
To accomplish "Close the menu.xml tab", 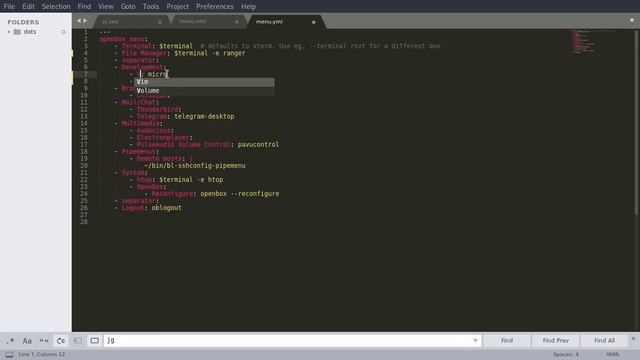I will (237, 22).
